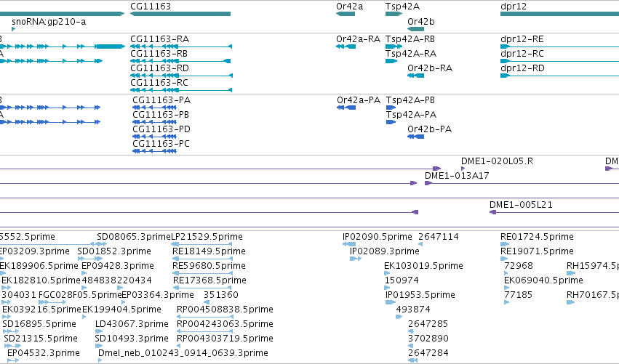Open the RE59680.5prime EST label
Viewport: 619px width, 364px height.
209,266
